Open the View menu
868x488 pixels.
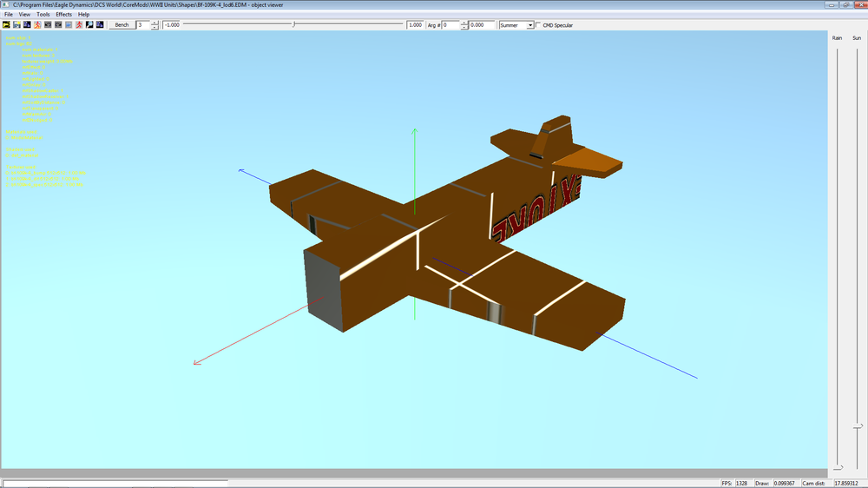pyautogui.click(x=24, y=15)
